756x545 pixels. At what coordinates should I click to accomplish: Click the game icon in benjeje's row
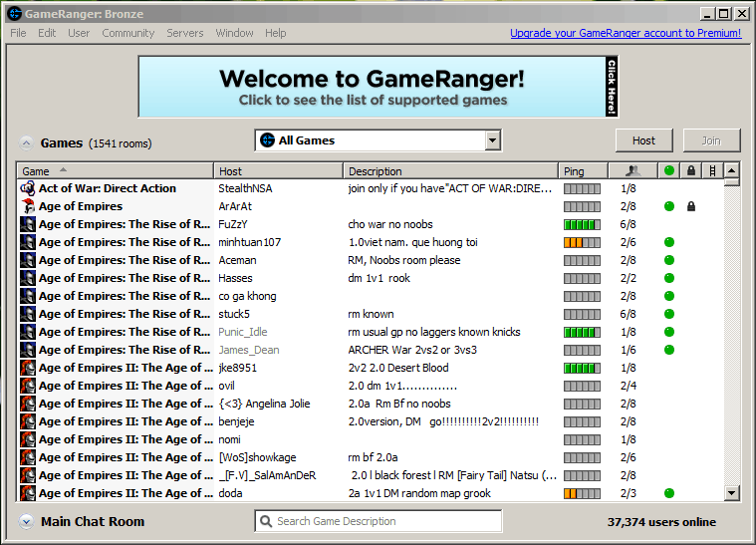(x=28, y=421)
